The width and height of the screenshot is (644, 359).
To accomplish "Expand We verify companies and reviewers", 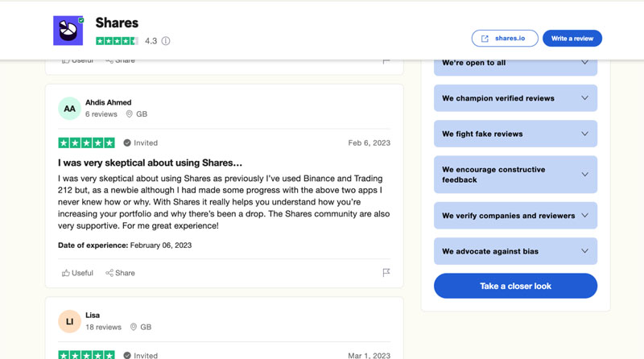I will point(515,216).
